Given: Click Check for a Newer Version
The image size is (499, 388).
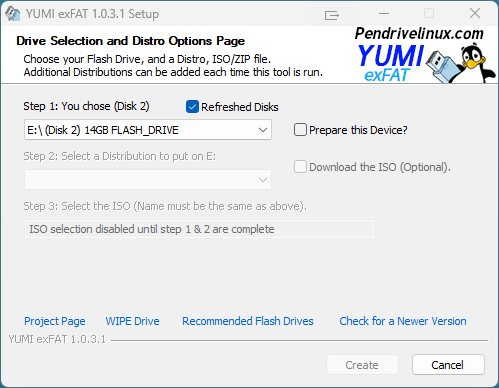Looking at the screenshot, I should [403, 321].
